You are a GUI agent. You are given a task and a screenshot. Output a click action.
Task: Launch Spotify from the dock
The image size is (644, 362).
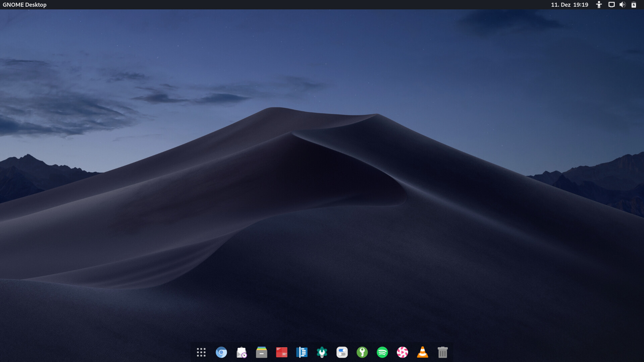(382, 352)
